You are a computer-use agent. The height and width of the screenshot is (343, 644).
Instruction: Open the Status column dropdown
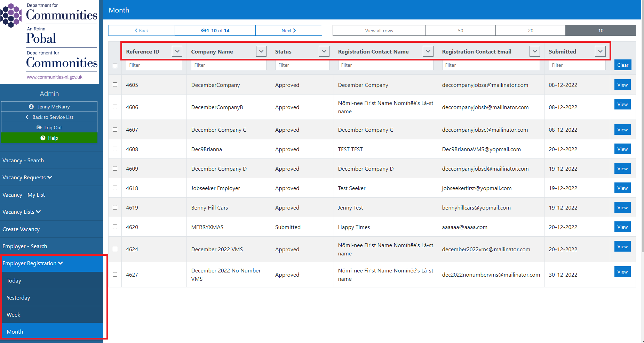click(x=324, y=51)
